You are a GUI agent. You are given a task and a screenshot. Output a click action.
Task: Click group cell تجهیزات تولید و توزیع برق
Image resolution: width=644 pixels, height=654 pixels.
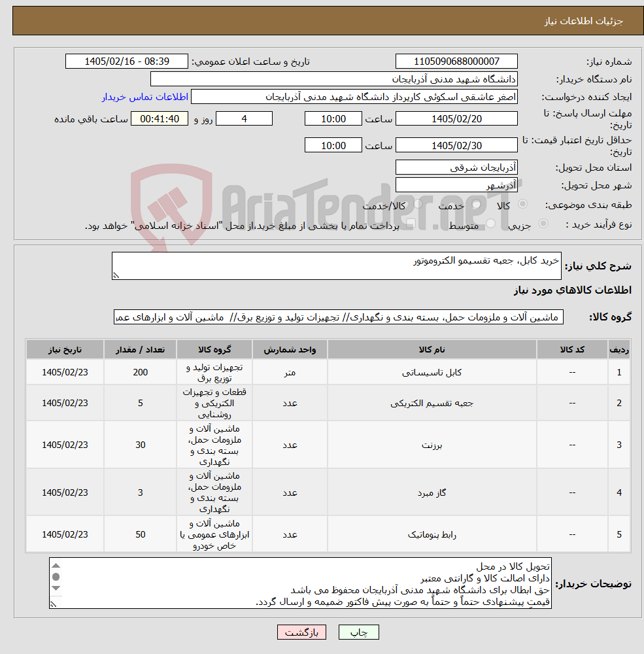point(214,373)
